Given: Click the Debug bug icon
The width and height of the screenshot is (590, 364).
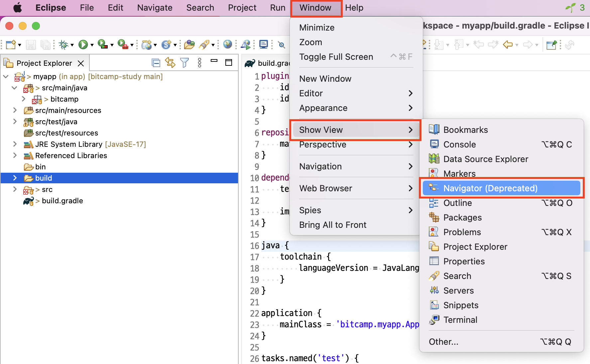Looking at the screenshot, I should tap(63, 45).
